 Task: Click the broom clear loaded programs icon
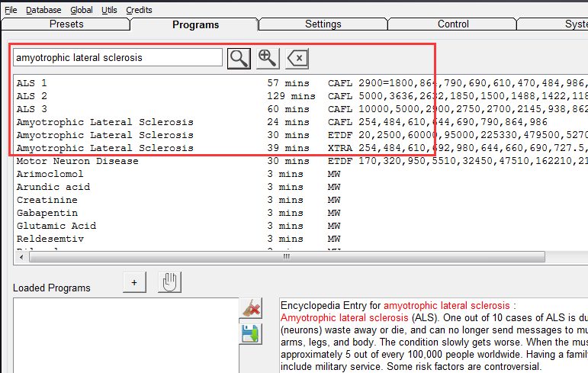point(251,307)
